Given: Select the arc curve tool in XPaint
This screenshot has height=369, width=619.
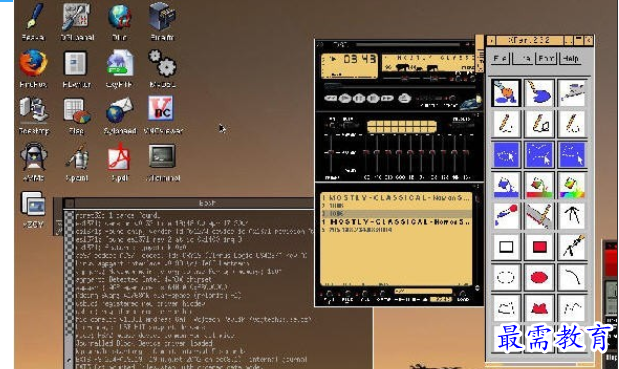Looking at the screenshot, I should click(572, 278).
